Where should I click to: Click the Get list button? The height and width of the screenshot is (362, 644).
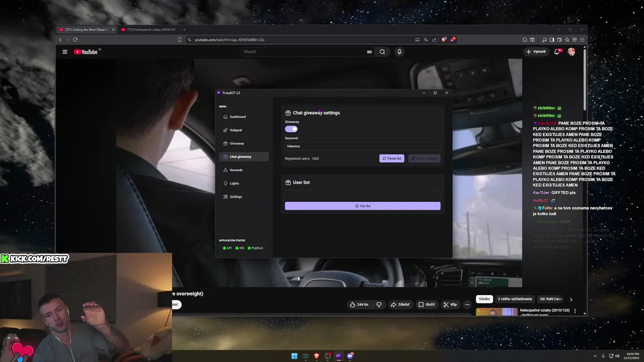pyautogui.click(x=362, y=206)
